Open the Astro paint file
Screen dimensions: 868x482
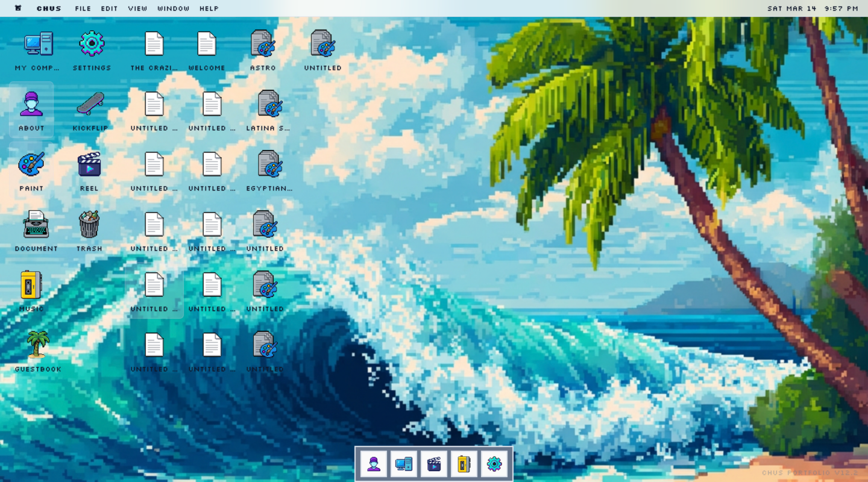(x=263, y=45)
